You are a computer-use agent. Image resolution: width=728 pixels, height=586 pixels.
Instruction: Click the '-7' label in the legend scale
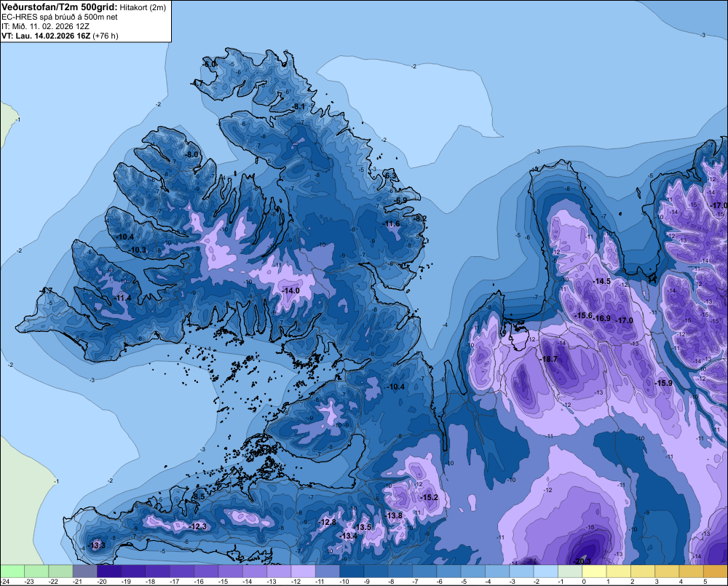click(x=415, y=582)
